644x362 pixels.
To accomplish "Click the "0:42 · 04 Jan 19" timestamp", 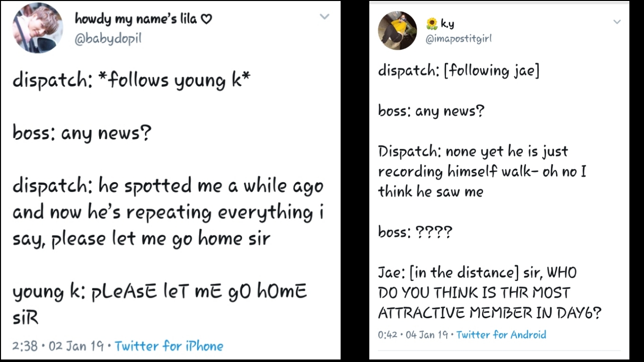I will [x=413, y=335].
